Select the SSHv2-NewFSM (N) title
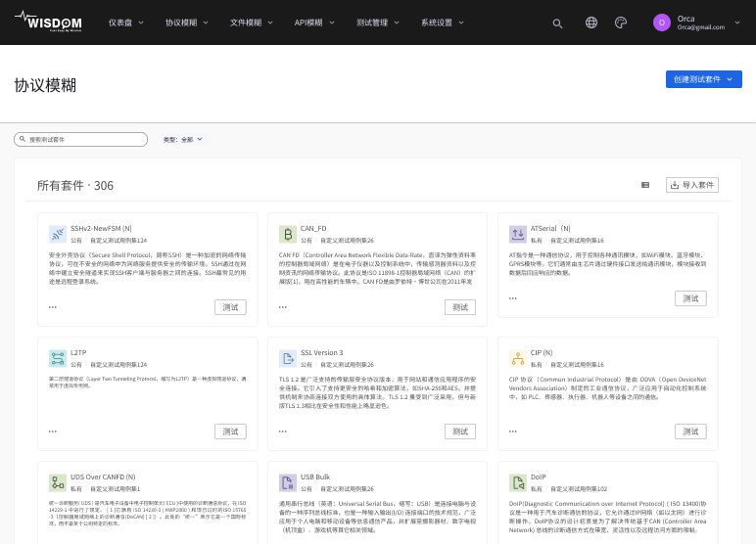This screenshot has width=756, height=544. coord(101,228)
